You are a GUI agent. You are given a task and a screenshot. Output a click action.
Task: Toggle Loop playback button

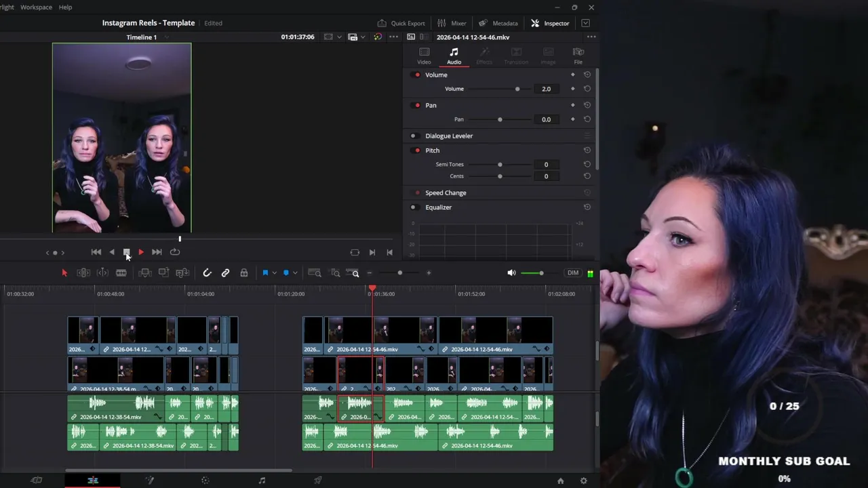[175, 252]
